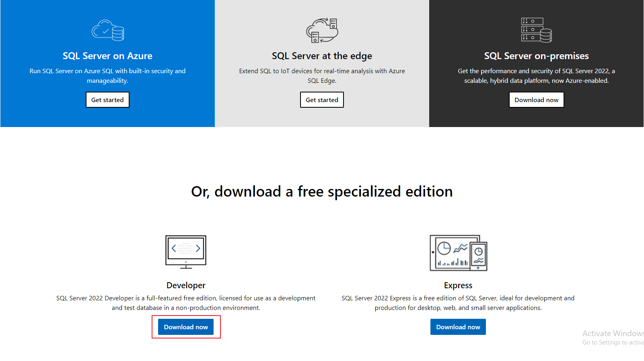The width and height of the screenshot is (644, 361).
Task: Click the Express charts devices icon
Action: pos(459,253)
